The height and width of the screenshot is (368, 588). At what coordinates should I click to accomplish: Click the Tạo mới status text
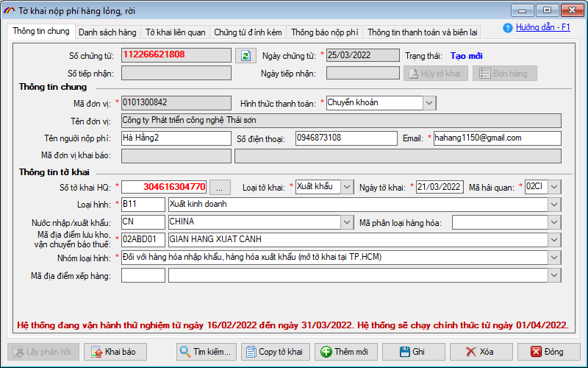467,56
